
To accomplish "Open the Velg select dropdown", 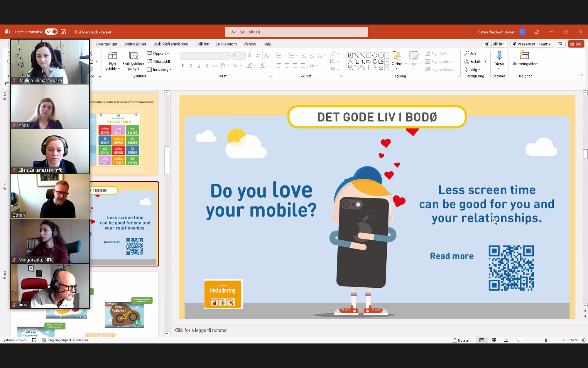I will point(472,69).
